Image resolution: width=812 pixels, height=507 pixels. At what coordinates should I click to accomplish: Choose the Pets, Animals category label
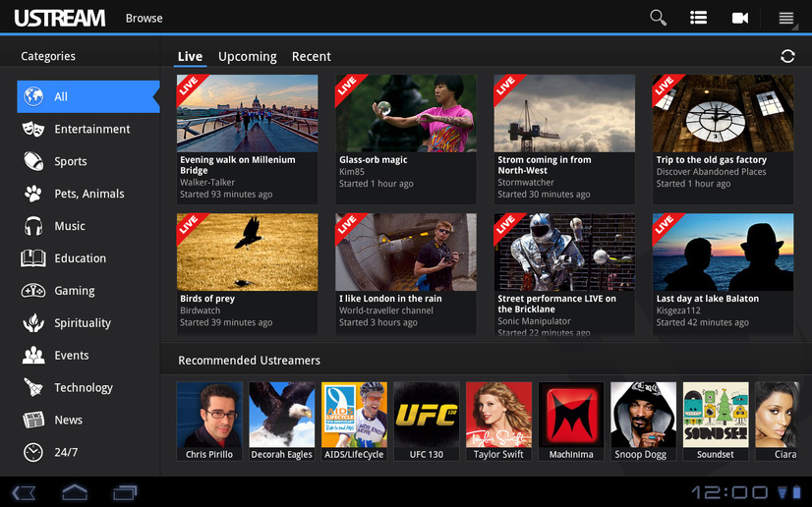(89, 194)
